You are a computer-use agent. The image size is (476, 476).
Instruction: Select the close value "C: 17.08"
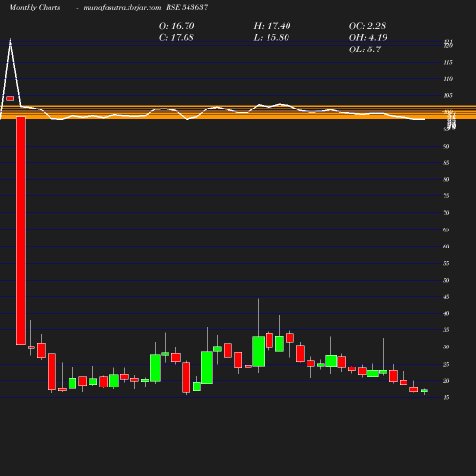(x=176, y=38)
